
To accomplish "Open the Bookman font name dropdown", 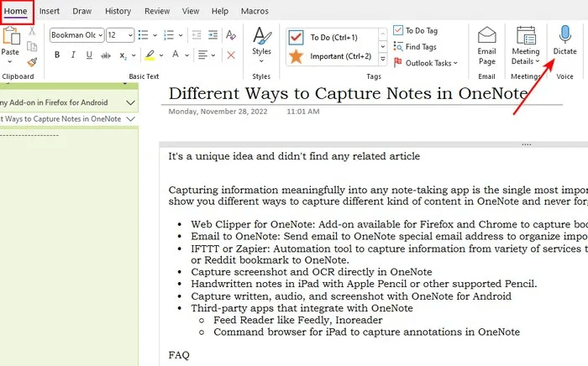I will pyautogui.click(x=101, y=35).
